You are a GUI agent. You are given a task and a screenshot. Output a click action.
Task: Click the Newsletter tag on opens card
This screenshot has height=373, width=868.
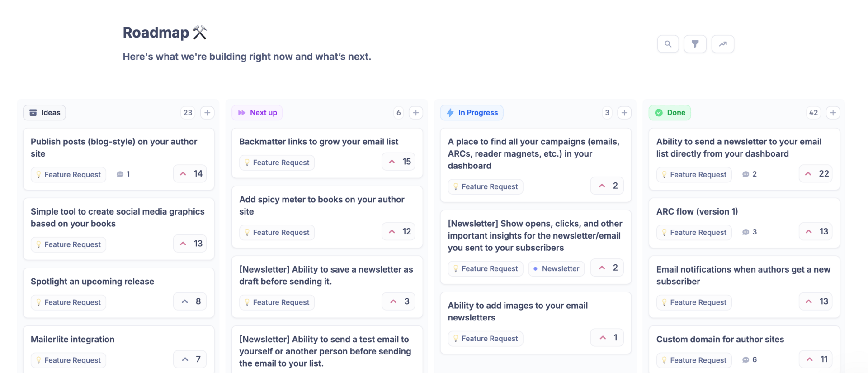click(x=556, y=269)
